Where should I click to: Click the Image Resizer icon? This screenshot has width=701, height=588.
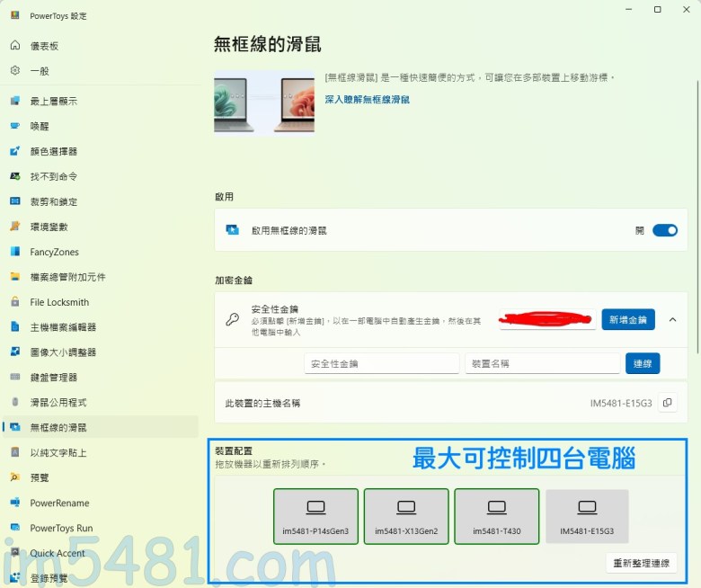tap(15, 352)
